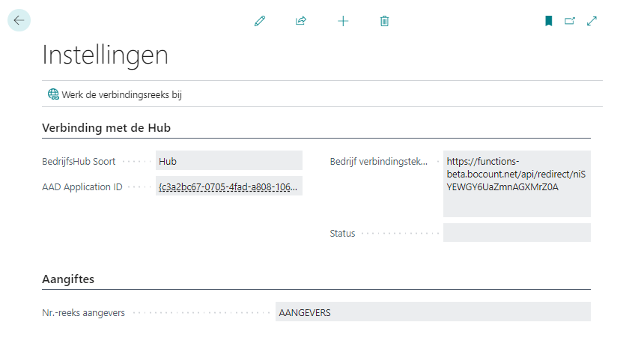Click the 'AAD Application ID' field label
The width and height of the screenshot is (644, 349).
tap(82, 187)
